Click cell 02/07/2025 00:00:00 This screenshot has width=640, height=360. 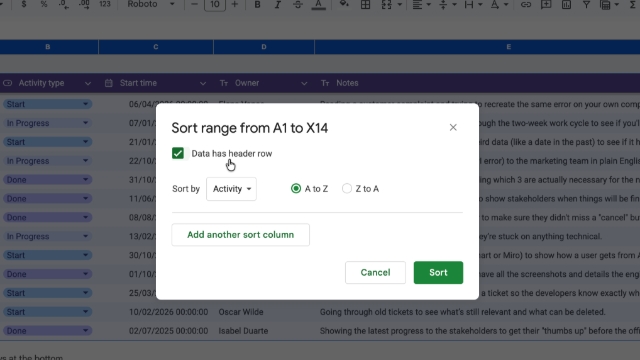click(x=168, y=331)
